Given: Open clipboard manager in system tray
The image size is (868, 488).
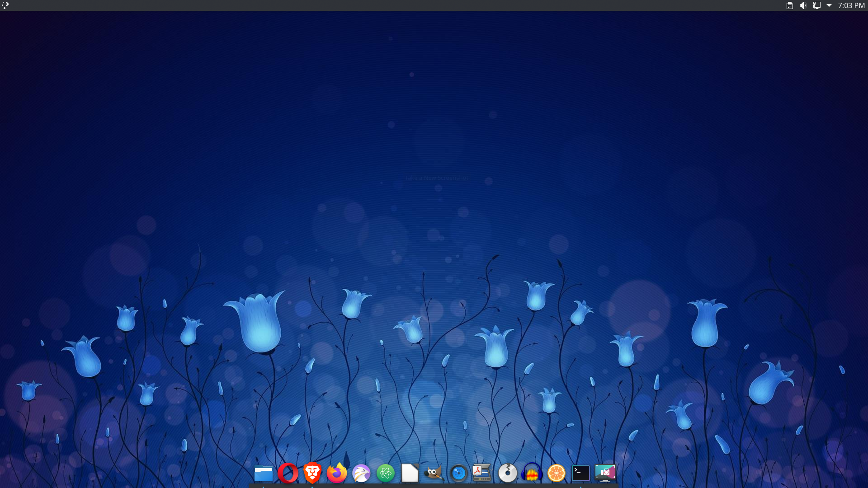Looking at the screenshot, I should (789, 5).
